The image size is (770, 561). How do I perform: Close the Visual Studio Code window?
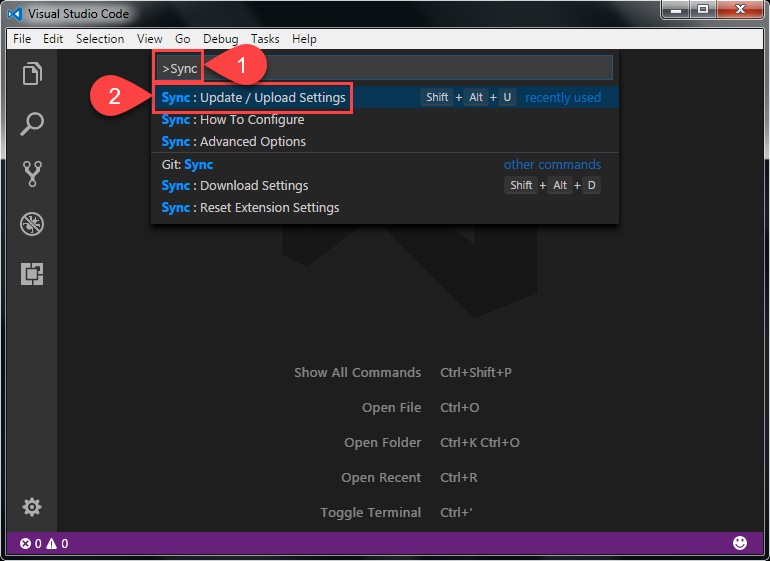pyautogui.click(x=740, y=10)
